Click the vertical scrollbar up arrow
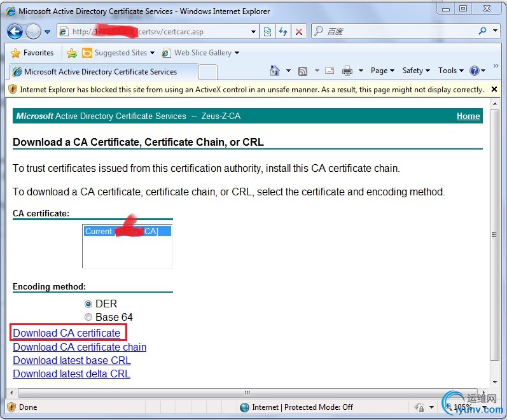507x420 pixels. click(495, 104)
